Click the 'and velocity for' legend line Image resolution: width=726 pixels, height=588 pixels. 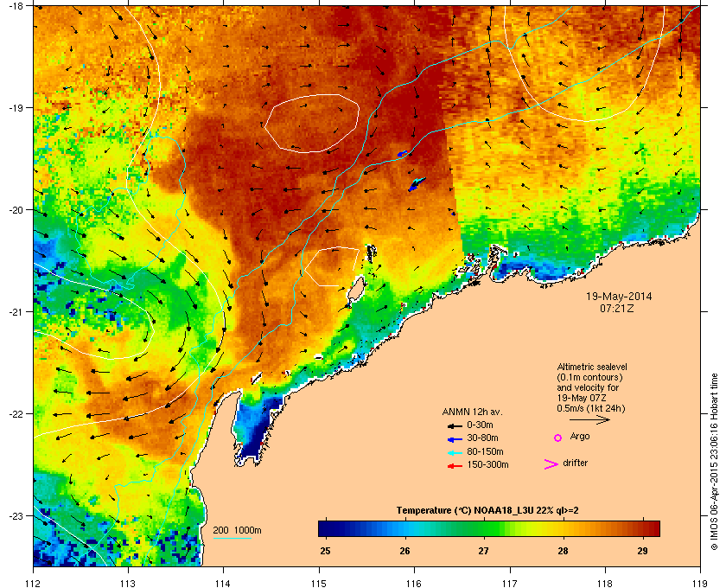coord(588,387)
